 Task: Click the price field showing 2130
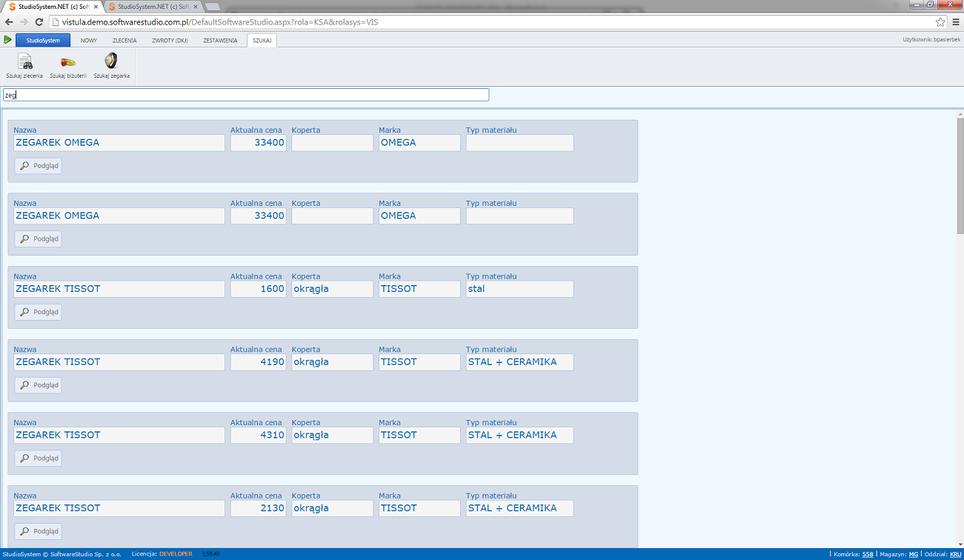coord(258,508)
